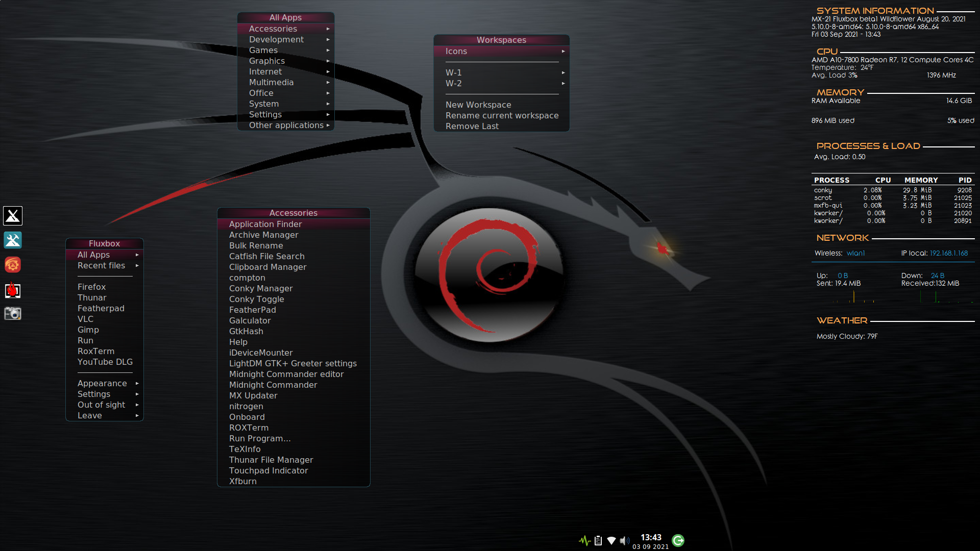Launch Xfburn
This screenshot has height=551, width=980.
293,481
